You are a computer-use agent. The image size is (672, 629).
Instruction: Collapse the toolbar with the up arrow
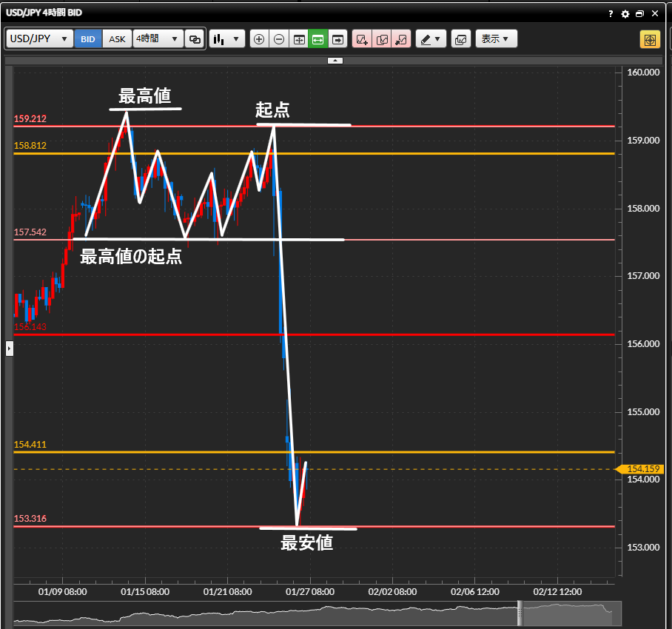pyautogui.click(x=335, y=60)
